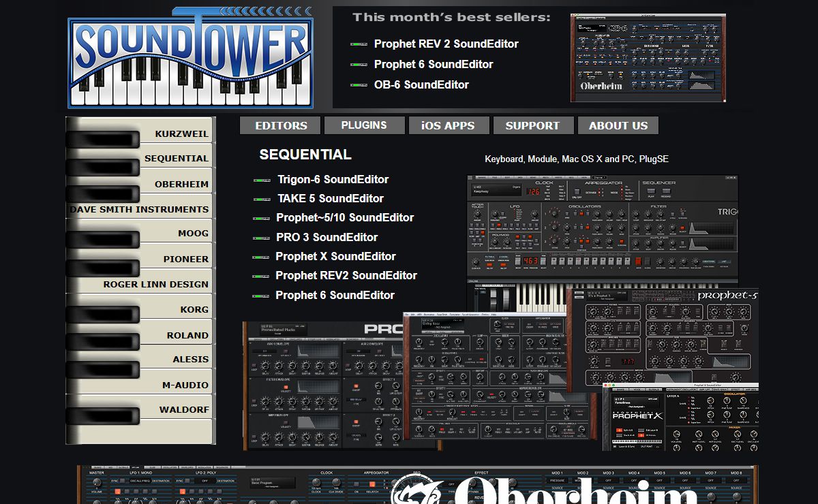Open Prophet 6 SoundEditor in Sequential list
818x504 pixels.
(335, 295)
